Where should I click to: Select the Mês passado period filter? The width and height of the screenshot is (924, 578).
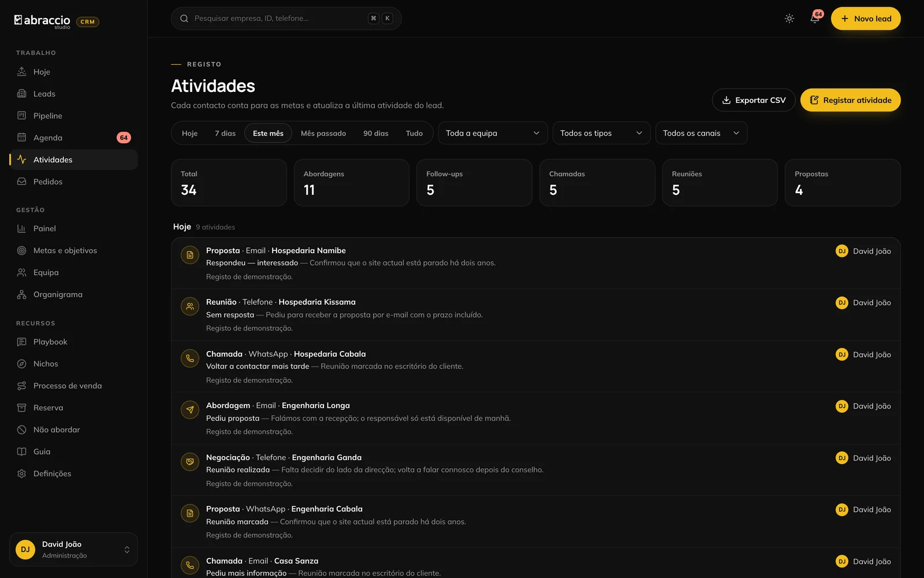click(323, 133)
